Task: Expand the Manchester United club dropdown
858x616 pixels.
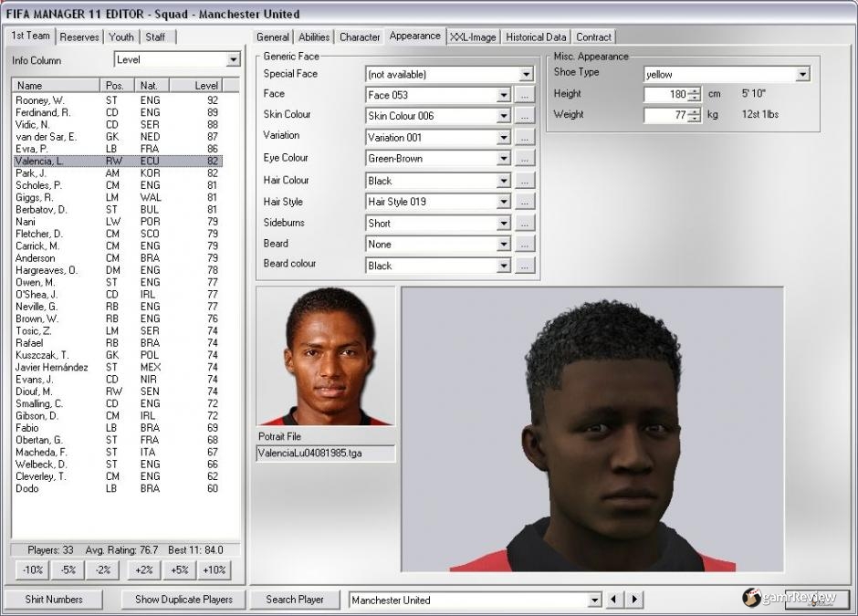Action: click(595, 600)
